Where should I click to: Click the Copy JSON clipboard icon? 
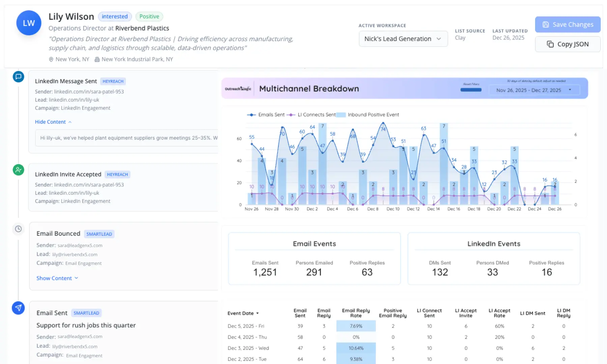click(x=550, y=44)
